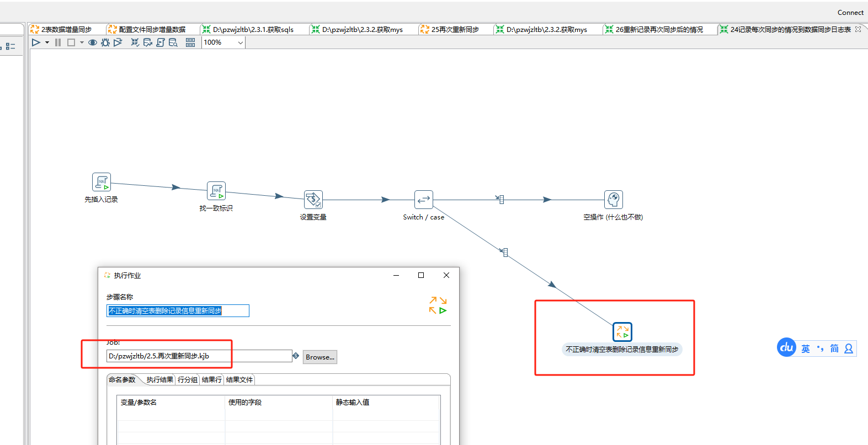
Task: Click the tree list view icon in left panel
Action: point(10,46)
